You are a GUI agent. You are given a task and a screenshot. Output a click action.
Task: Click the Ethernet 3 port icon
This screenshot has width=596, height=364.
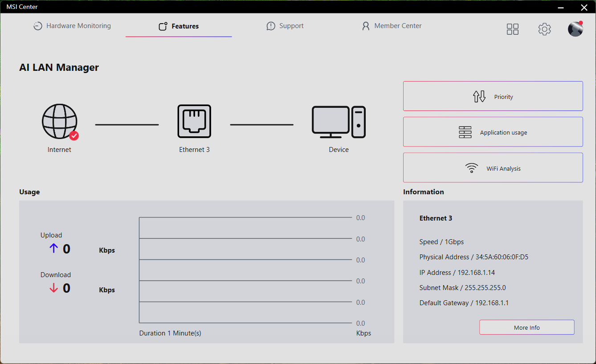[194, 121]
